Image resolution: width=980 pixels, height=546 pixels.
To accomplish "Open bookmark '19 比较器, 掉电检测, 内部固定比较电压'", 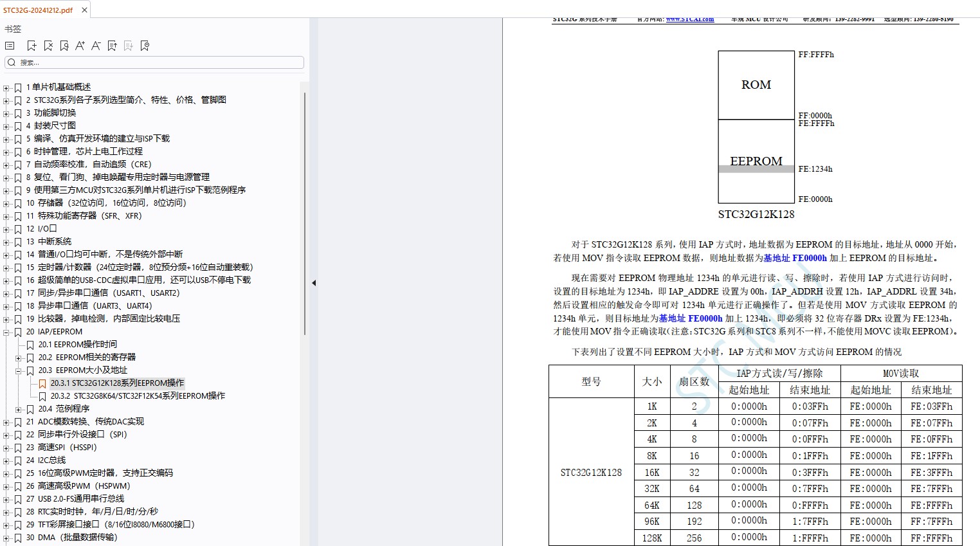I will pos(103,318).
